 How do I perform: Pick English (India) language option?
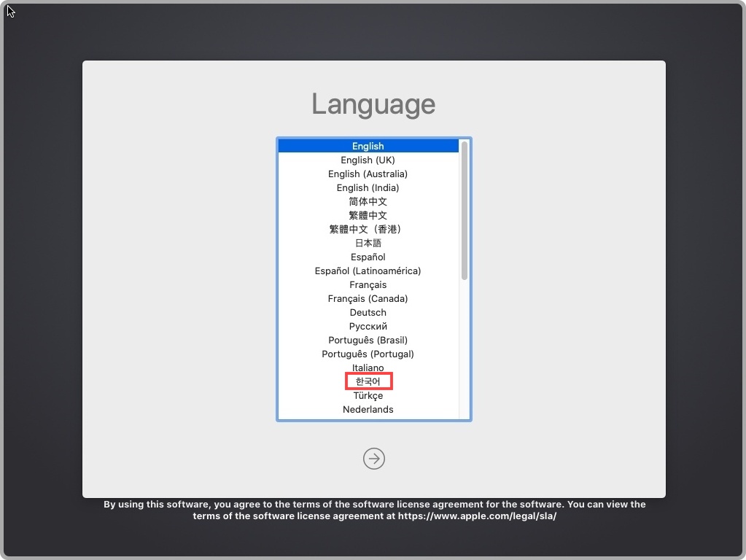pos(368,187)
